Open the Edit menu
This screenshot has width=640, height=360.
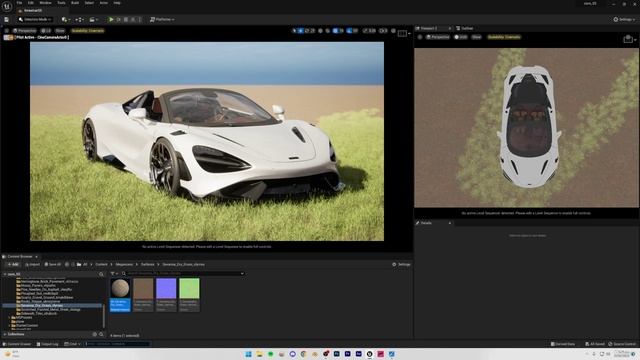pyautogui.click(x=31, y=3)
